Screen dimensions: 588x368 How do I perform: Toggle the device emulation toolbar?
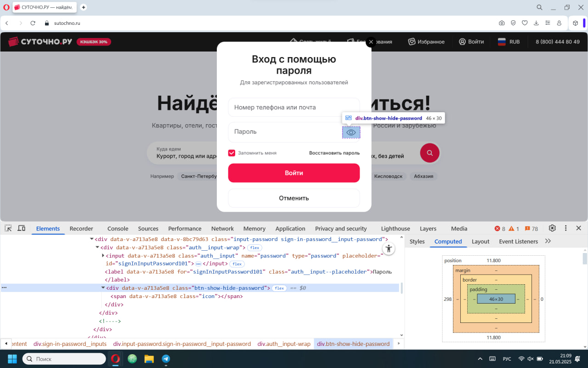[21, 228]
